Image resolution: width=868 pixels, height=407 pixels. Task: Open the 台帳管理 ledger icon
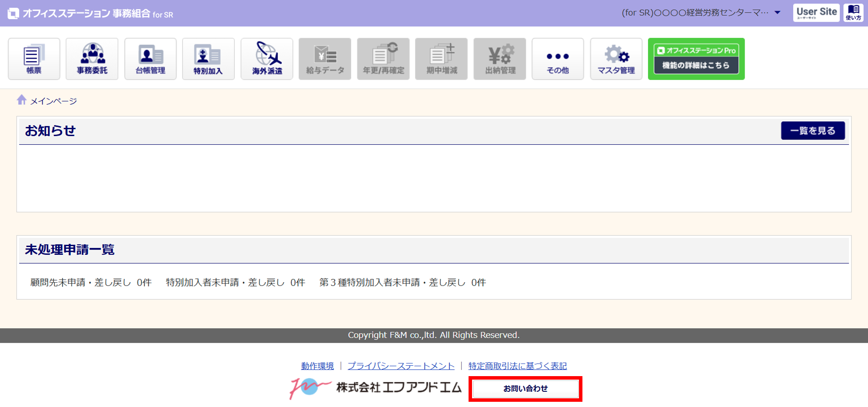pyautogui.click(x=150, y=59)
